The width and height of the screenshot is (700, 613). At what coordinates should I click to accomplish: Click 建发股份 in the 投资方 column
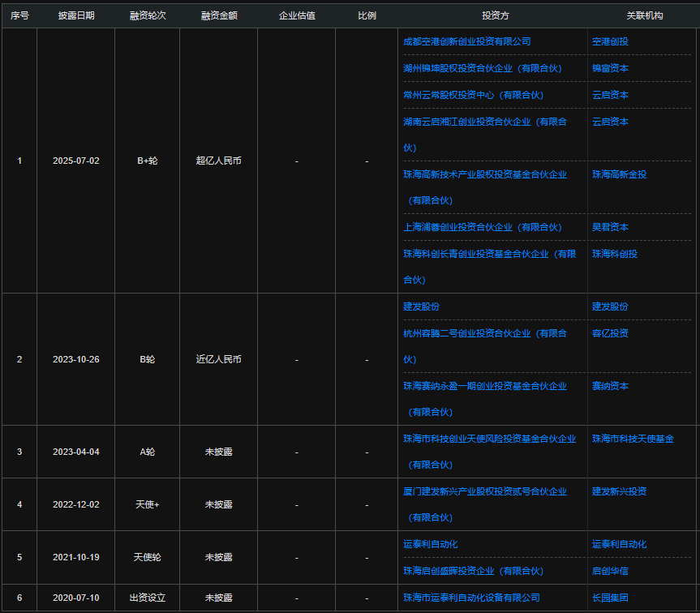point(422,306)
